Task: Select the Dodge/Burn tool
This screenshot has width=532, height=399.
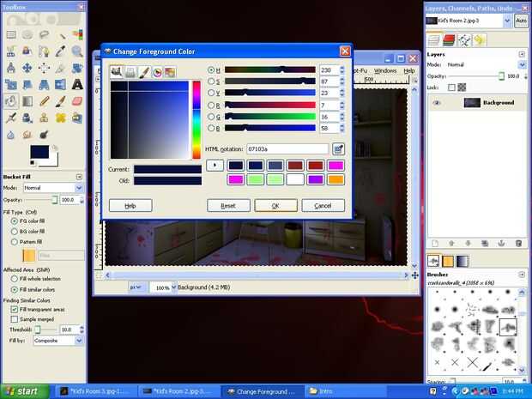Action: coord(44,135)
